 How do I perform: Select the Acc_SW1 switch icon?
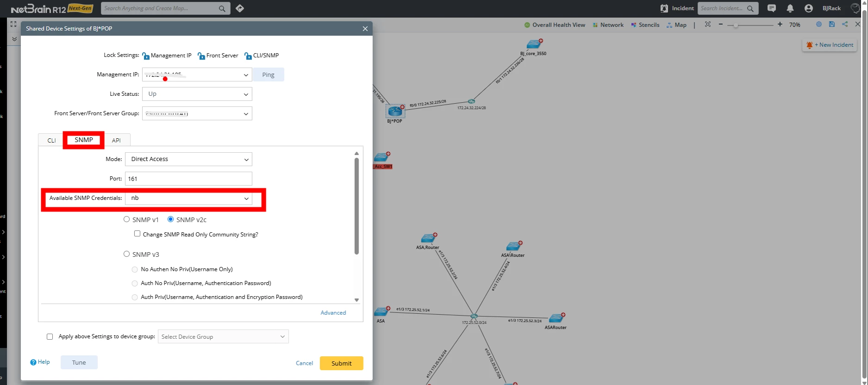pyautogui.click(x=382, y=157)
